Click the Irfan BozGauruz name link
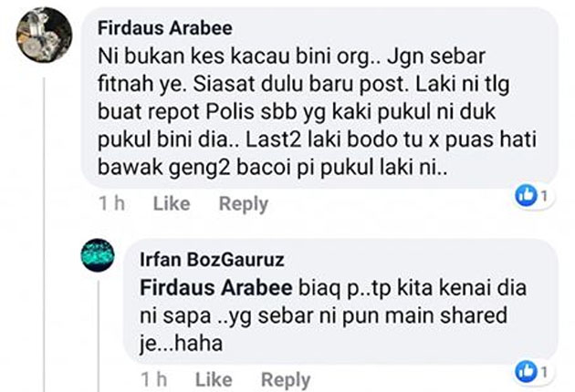This screenshot has width=575, height=392. point(212,260)
